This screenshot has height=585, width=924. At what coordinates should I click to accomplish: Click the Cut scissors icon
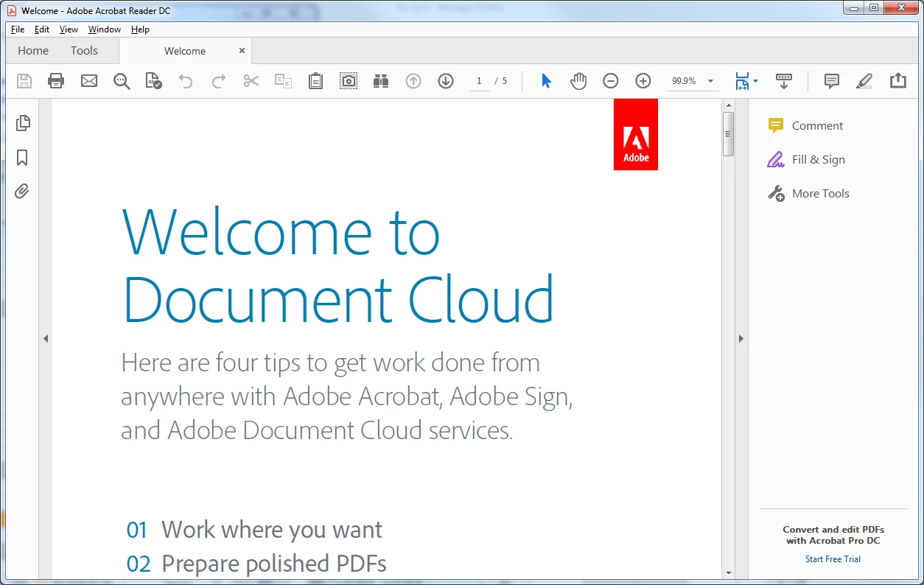tap(251, 81)
